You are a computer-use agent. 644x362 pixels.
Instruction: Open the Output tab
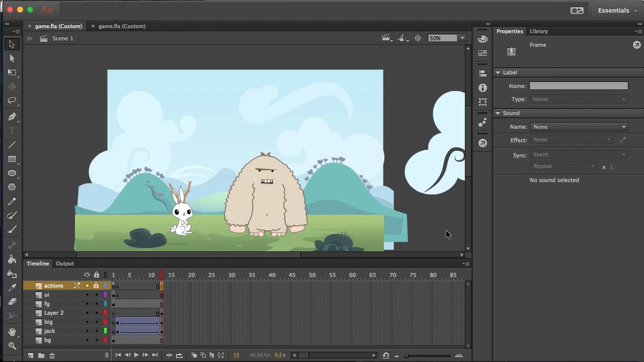pyautogui.click(x=64, y=263)
